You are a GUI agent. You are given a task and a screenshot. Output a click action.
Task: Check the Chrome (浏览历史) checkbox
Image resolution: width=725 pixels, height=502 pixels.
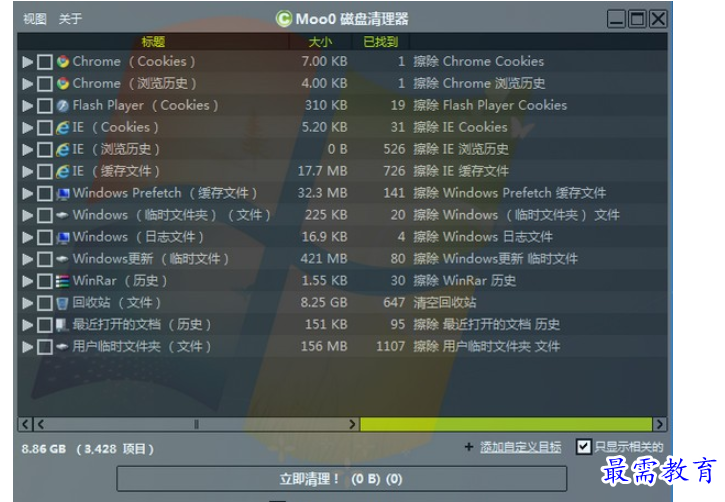(45, 84)
